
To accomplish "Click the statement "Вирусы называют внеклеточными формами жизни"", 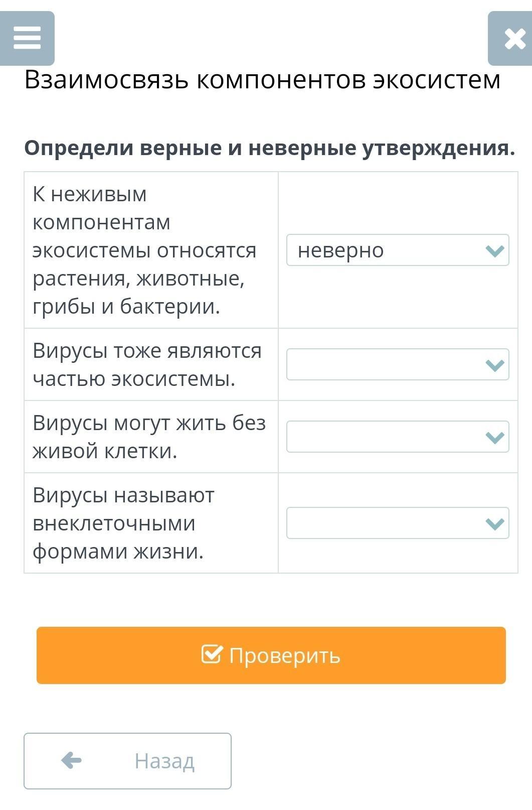I will (123, 523).
